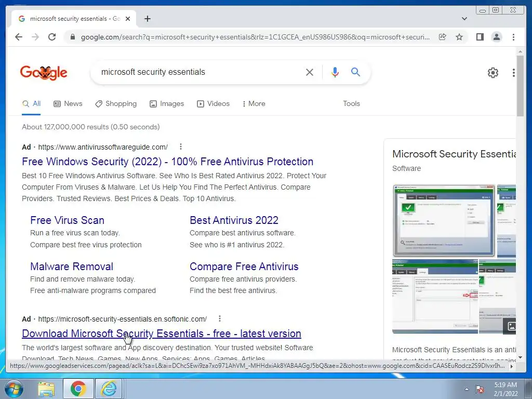Open the Chrome profile avatar
The image size is (532, 399).
point(496,37)
